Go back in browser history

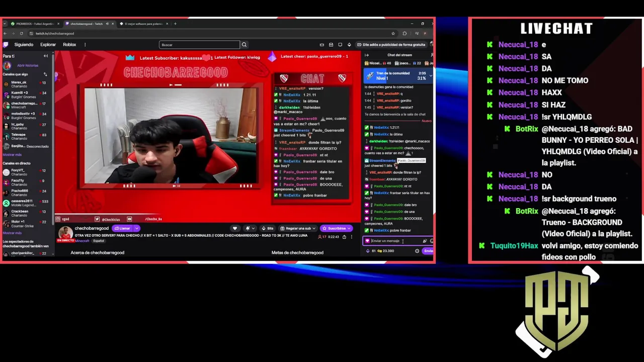click(x=5, y=33)
